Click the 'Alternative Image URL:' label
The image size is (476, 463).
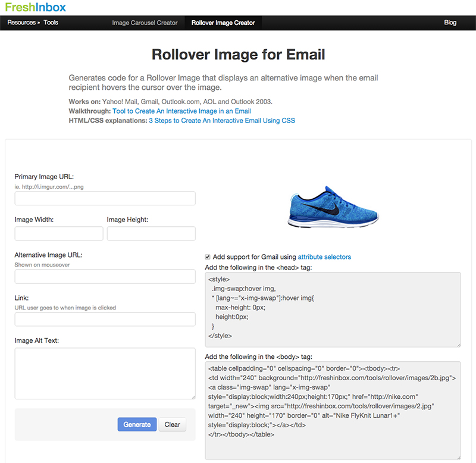tap(48, 255)
